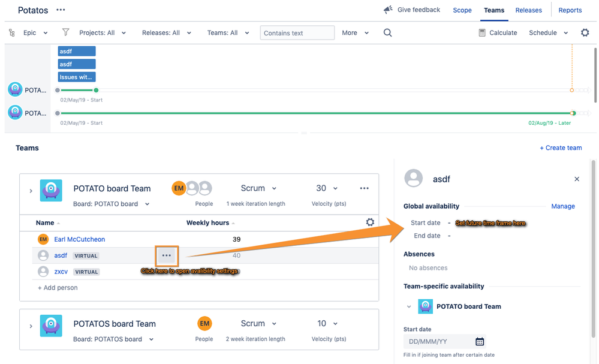This screenshot has width=599, height=364.
Task: Click the Calculate calculator icon
Action: pyautogui.click(x=482, y=33)
